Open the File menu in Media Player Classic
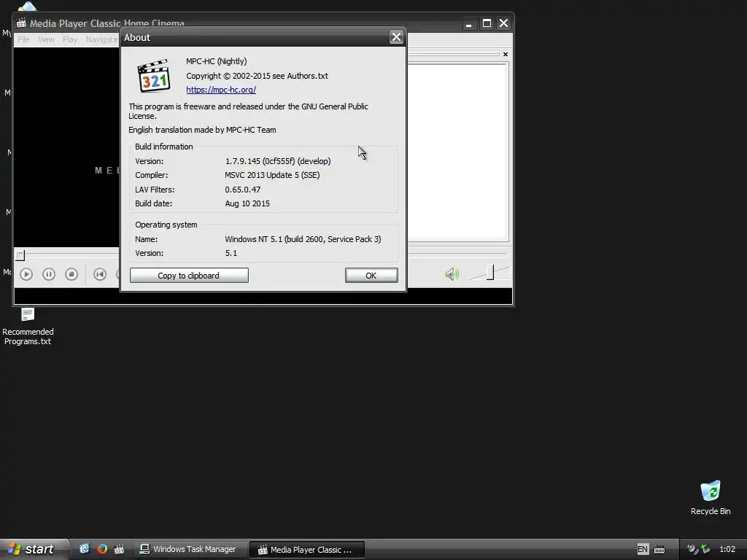Screen dimensions: 747x560 coord(23,39)
